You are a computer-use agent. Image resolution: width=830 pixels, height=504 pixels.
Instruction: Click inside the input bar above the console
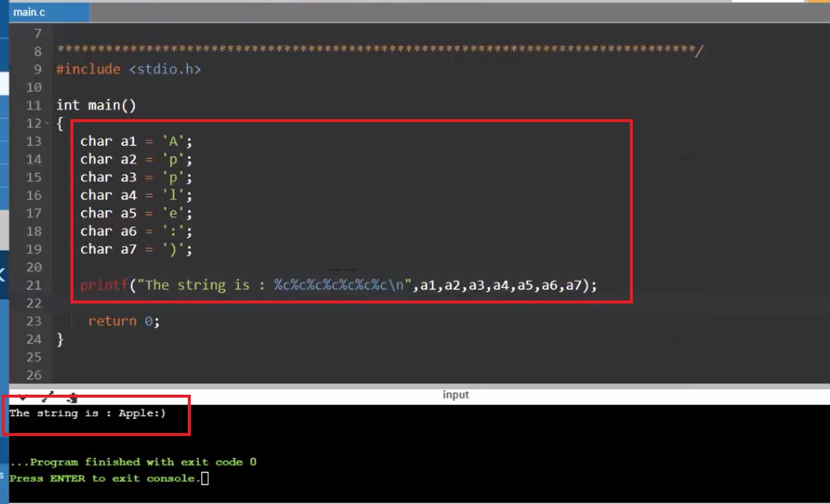coord(455,395)
